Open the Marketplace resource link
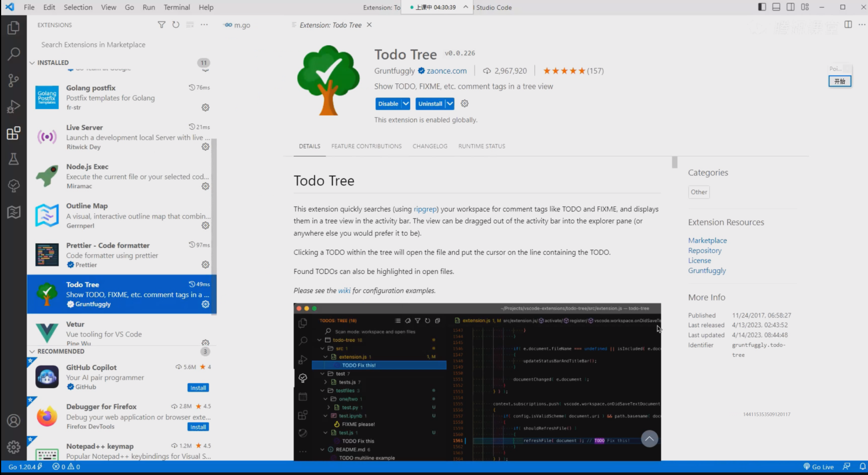The height and width of the screenshot is (475, 868). pyautogui.click(x=707, y=240)
